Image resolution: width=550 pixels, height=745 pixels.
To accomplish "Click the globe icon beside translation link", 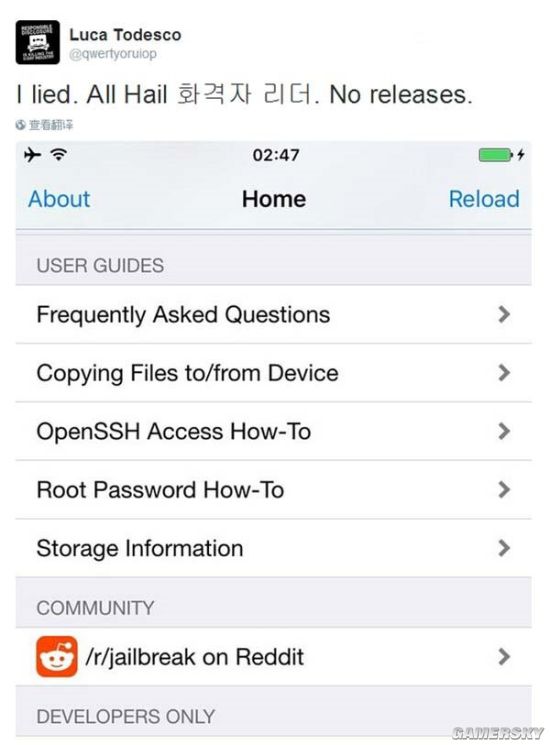I will [x=20, y=125].
